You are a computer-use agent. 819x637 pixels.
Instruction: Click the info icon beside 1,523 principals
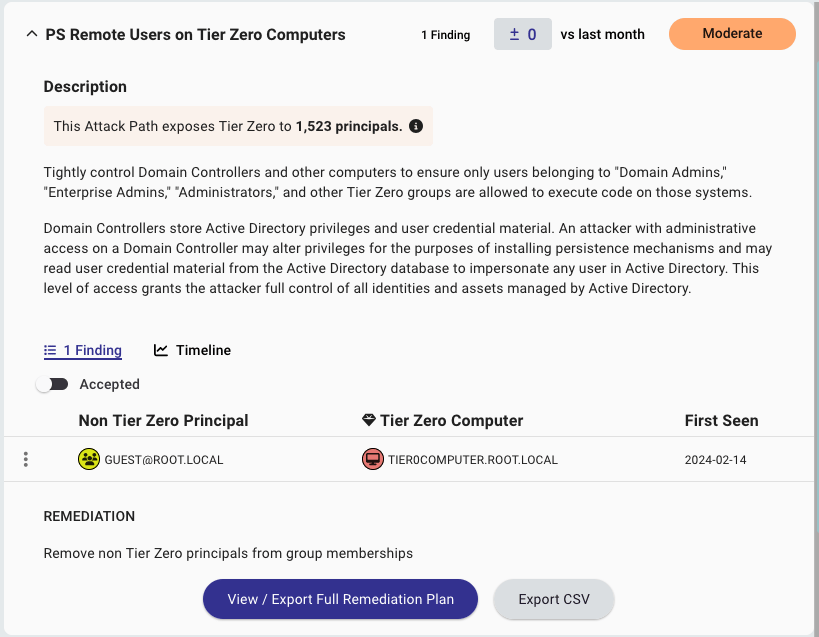point(416,126)
